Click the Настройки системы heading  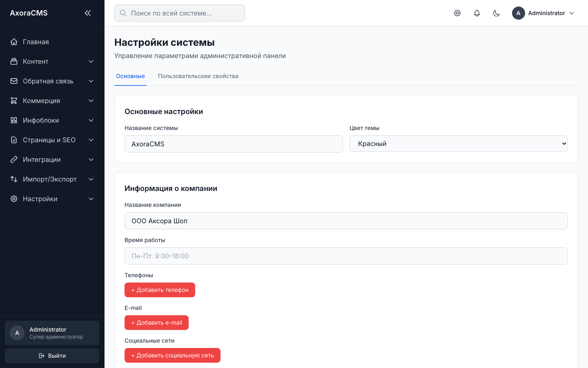165,43
